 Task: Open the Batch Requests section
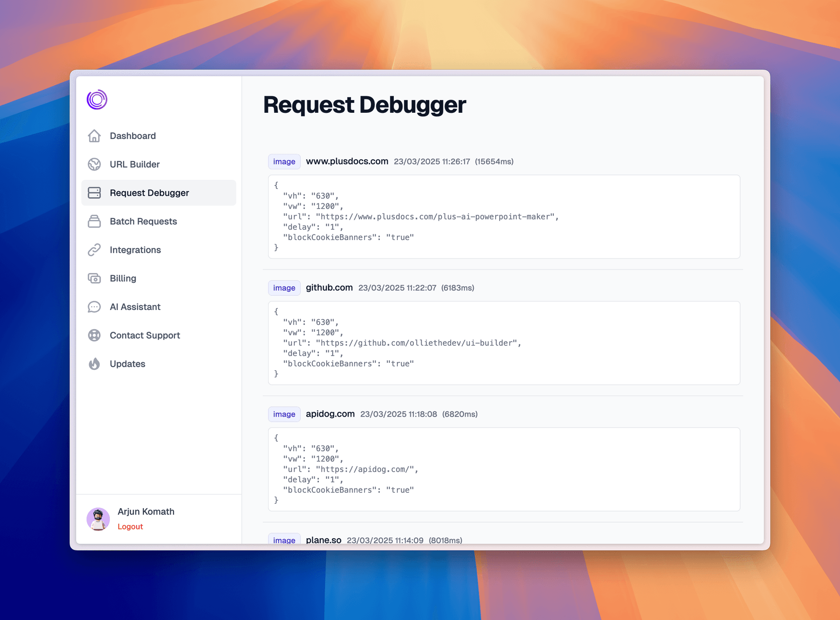[x=143, y=221]
